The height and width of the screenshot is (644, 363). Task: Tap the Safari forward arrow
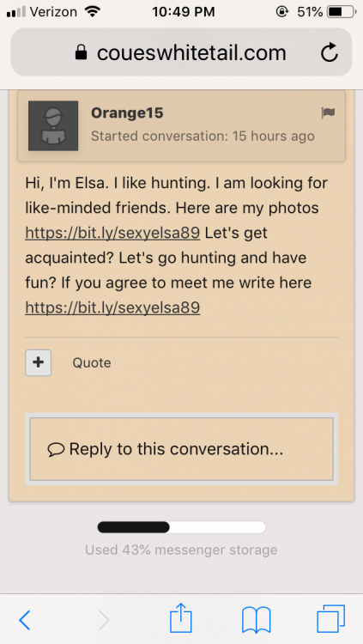[x=105, y=620]
